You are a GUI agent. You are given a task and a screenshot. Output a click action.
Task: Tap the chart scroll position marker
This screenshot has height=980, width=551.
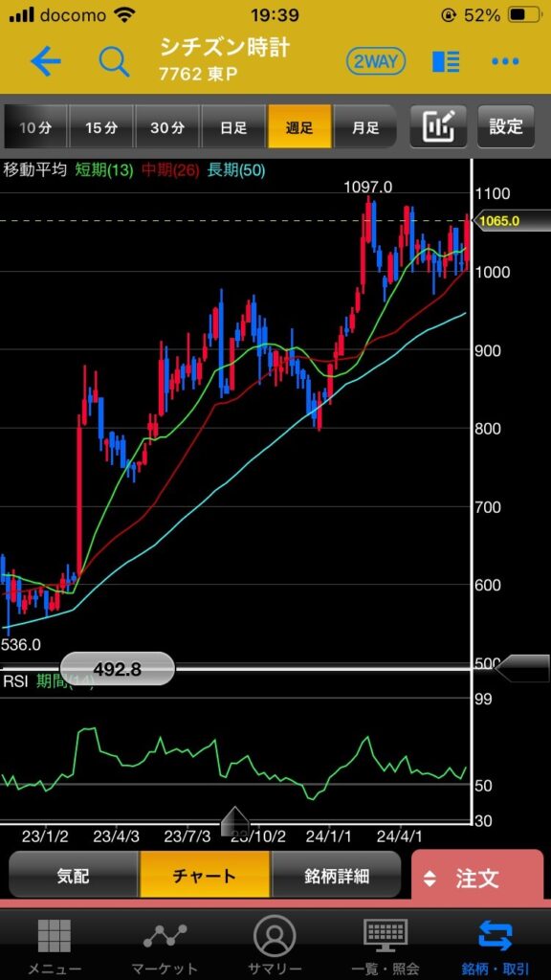coord(235,820)
